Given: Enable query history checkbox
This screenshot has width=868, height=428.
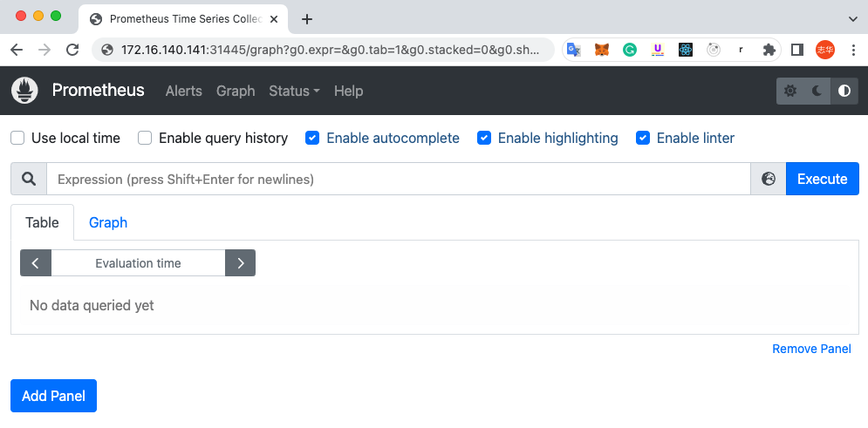Looking at the screenshot, I should pos(145,138).
